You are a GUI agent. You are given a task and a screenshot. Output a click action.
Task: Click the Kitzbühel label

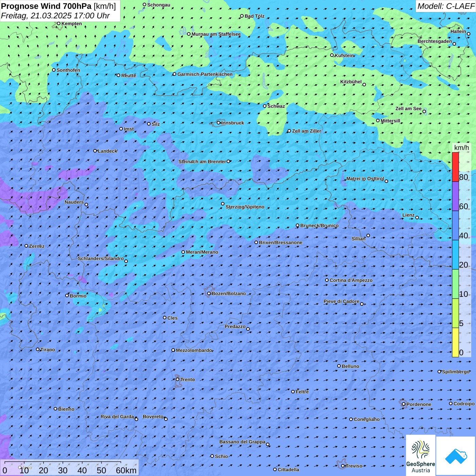point(351,82)
